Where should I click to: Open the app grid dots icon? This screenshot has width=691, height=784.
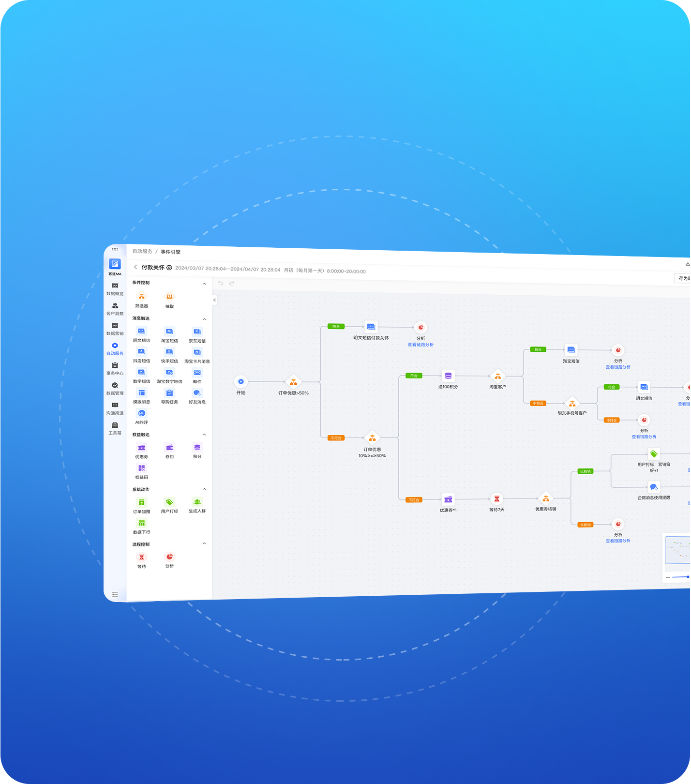[x=115, y=249]
